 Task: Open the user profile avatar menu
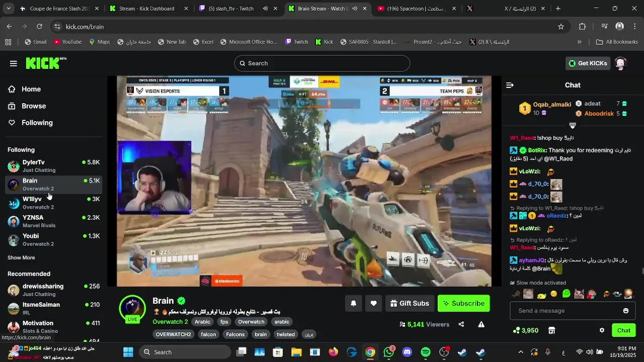(x=620, y=63)
